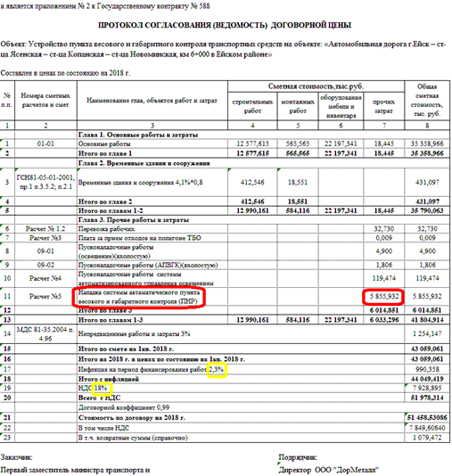Click the VAT value '7 928,895'
Screen dimensions: 452x476
tap(427, 389)
